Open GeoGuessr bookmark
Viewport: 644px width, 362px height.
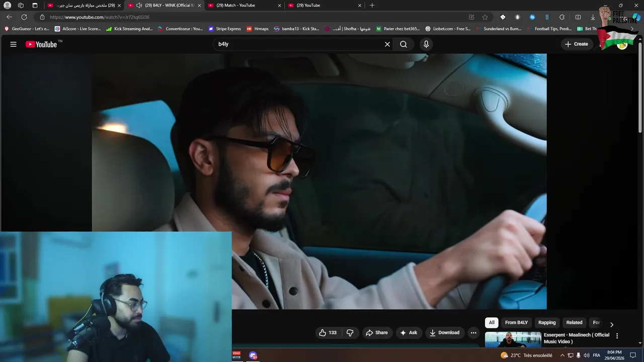click(x=27, y=29)
